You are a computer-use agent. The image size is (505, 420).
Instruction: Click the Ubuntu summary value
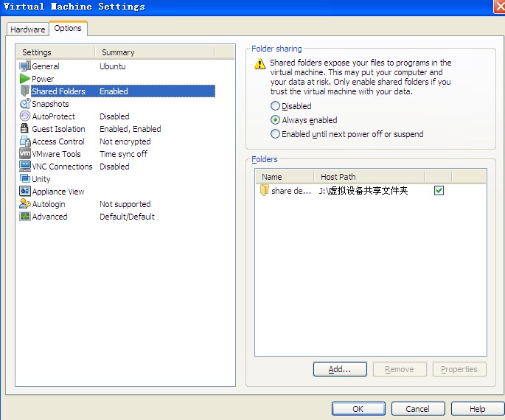point(113,66)
